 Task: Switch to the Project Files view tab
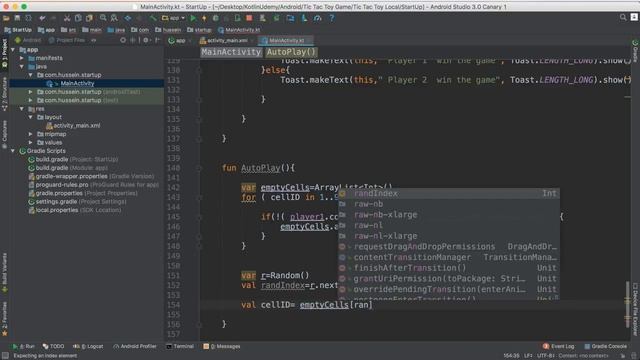[67, 40]
